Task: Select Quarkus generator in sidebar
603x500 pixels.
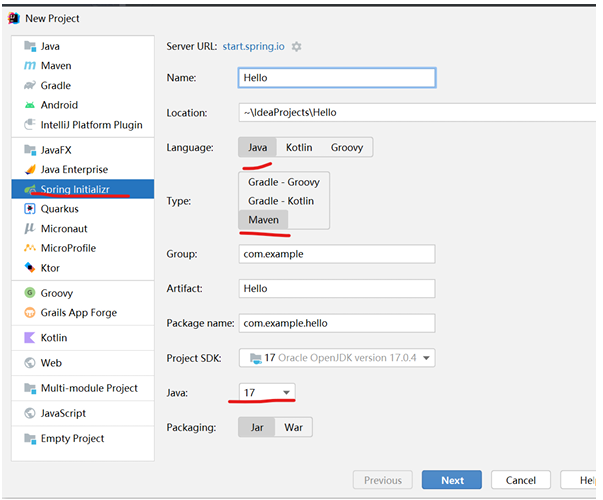Action: [x=83, y=209]
